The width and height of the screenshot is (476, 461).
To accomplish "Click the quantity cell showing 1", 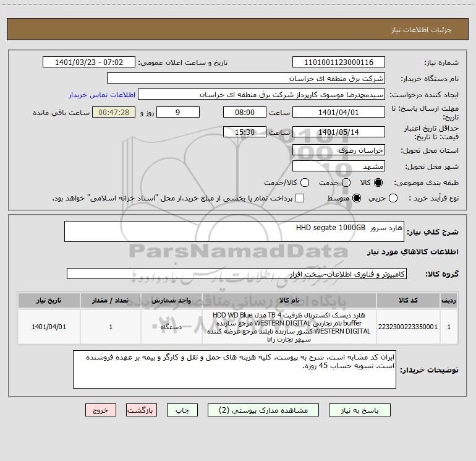I will click(x=111, y=327).
